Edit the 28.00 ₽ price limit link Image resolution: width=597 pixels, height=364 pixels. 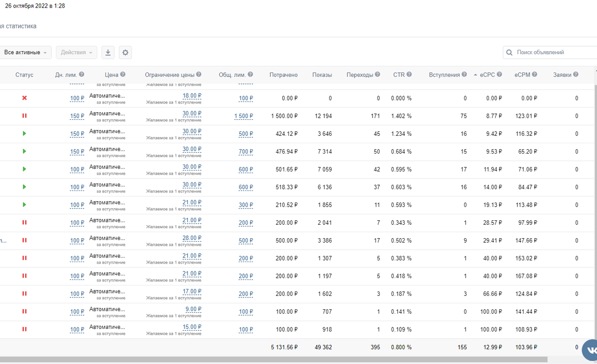[192, 238]
